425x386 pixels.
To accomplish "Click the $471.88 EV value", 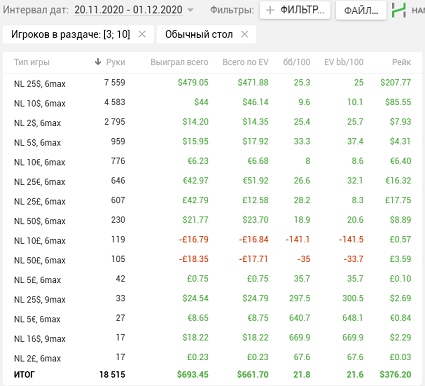I will [253, 82].
